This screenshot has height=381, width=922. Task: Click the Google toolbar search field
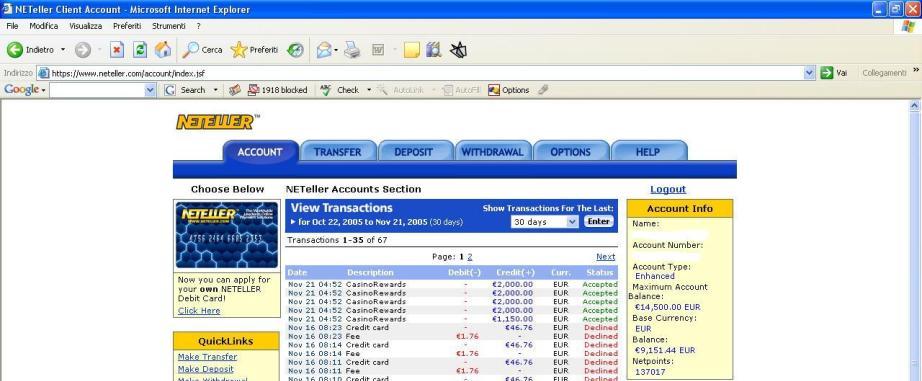point(97,90)
